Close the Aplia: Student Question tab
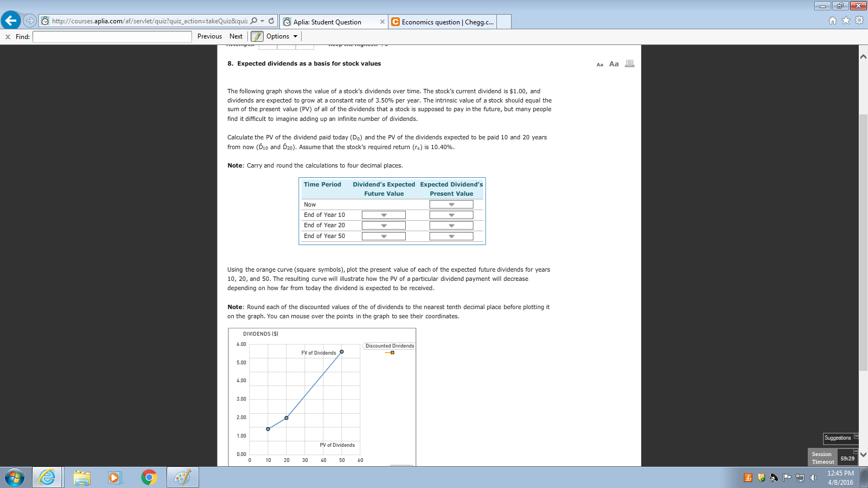 coord(382,22)
